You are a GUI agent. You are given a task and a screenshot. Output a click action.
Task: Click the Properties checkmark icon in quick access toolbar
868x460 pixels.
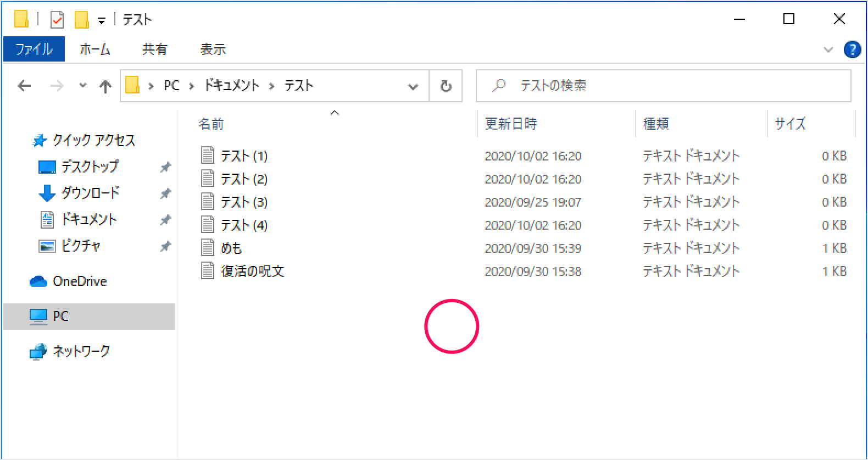[57, 20]
